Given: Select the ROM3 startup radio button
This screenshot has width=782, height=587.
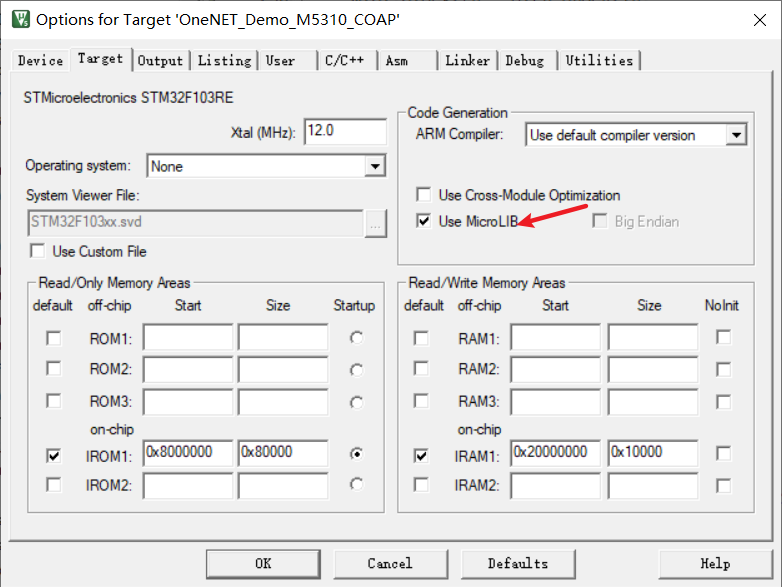Looking at the screenshot, I should (x=356, y=402).
